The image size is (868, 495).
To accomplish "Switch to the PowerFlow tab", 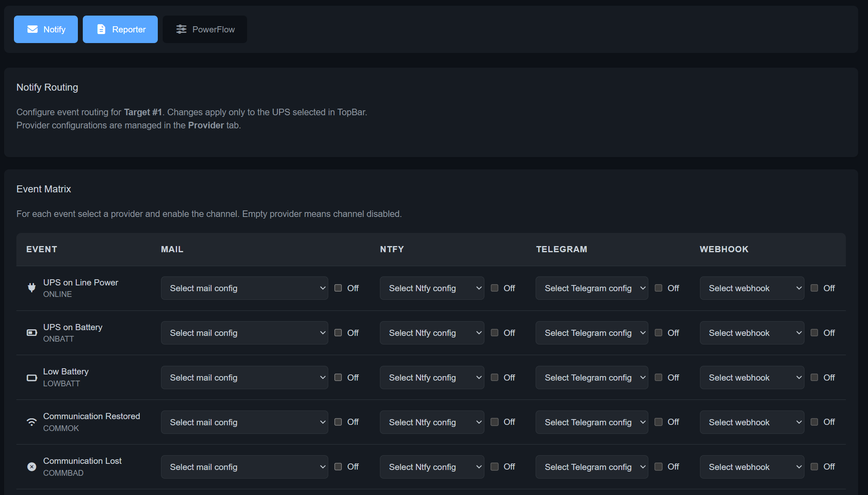I will pos(205,29).
